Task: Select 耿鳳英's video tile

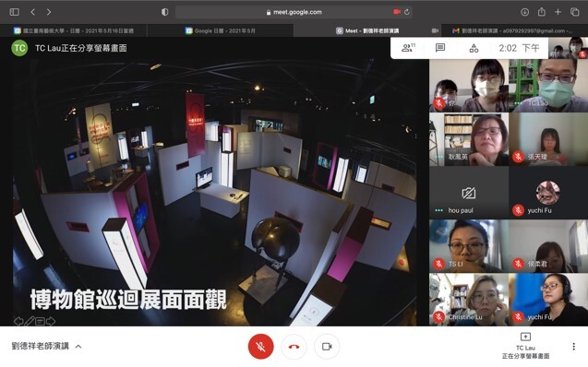Action: (469, 139)
